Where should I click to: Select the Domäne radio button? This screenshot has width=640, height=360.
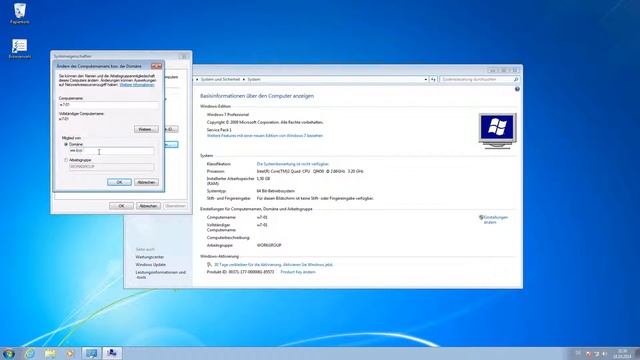tap(66, 144)
